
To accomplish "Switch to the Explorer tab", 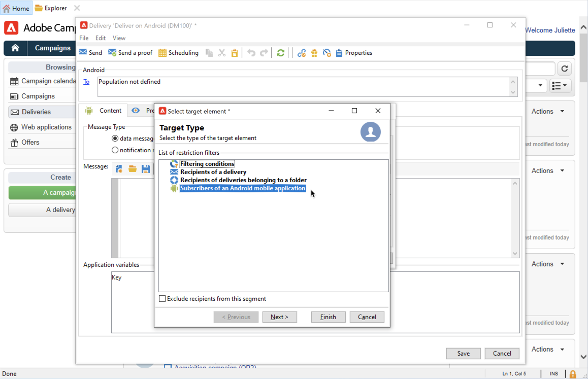I will tap(51, 8).
